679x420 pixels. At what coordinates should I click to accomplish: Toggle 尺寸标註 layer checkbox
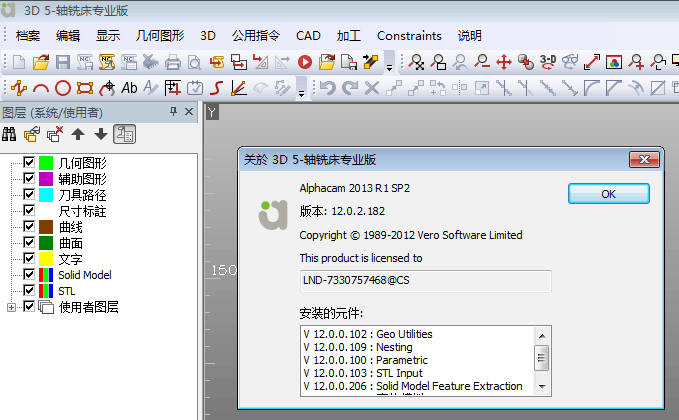29,210
